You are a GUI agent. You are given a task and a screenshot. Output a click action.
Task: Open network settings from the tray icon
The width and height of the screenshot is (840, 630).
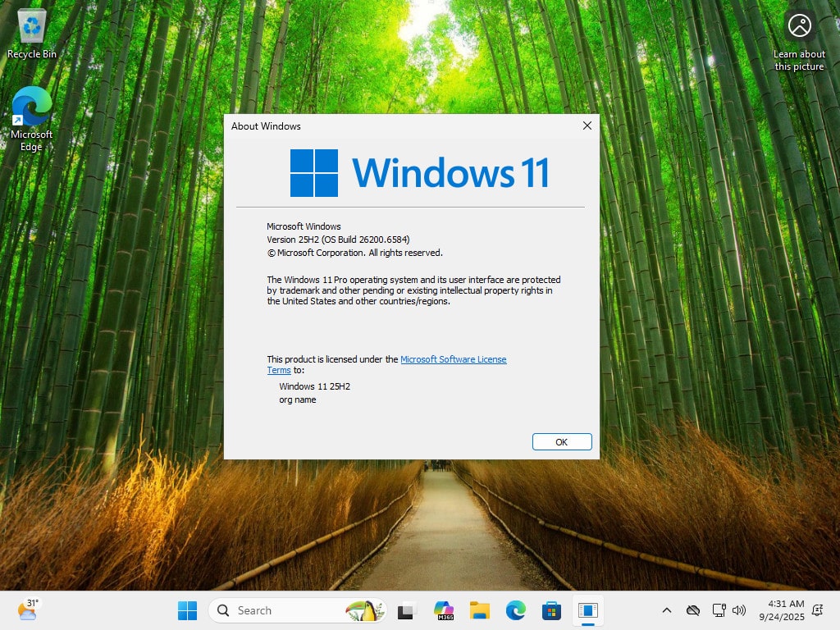[719, 610]
